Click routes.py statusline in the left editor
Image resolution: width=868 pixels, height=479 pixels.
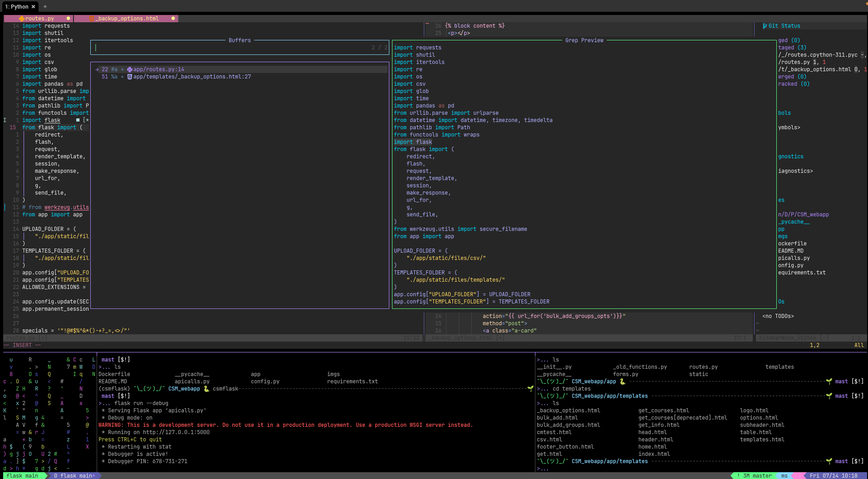[x=26, y=338]
